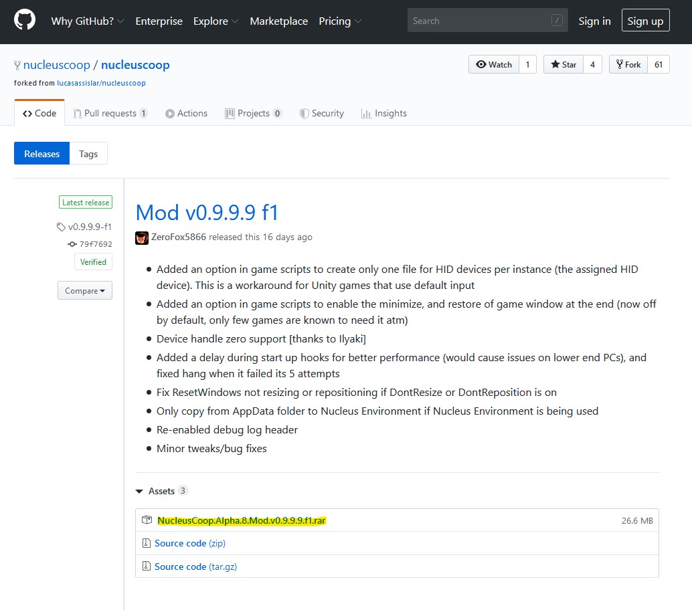Screen dimensions: 692x616
Task: Click the Sign up button
Action: [645, 21]
